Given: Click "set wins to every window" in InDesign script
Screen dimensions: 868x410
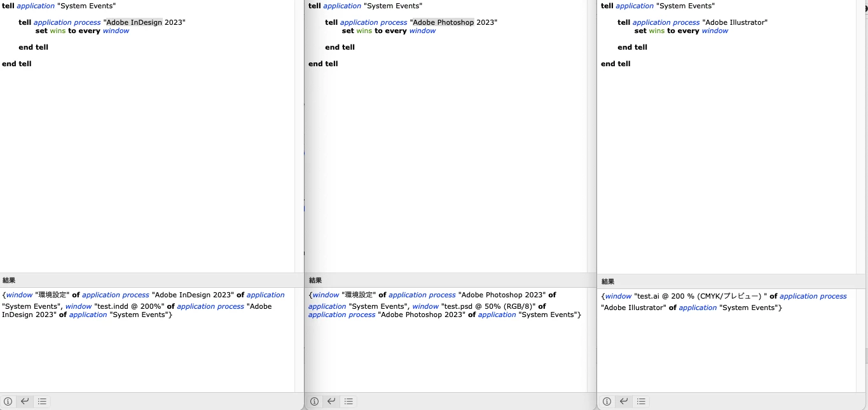Looking at the screenshot, I should point(82,31).
